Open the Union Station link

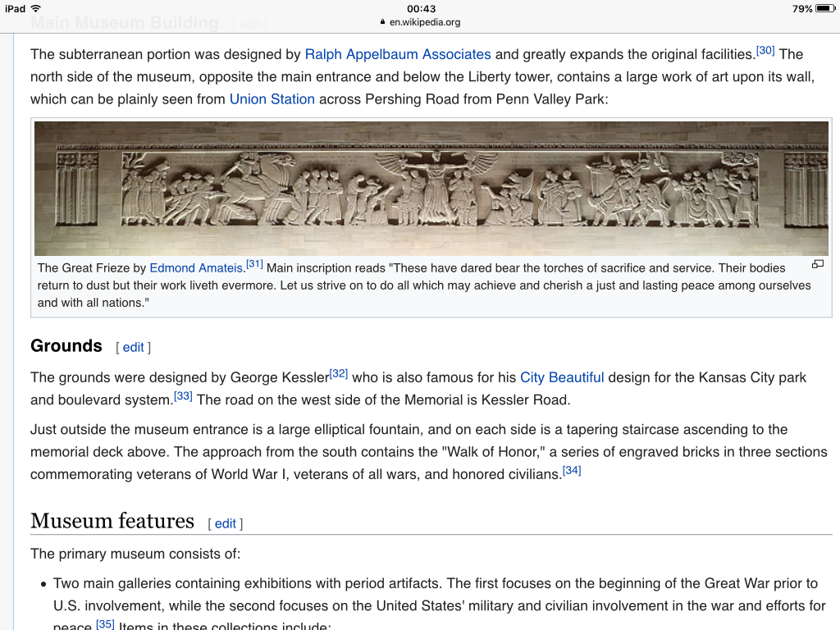click(272, 99)
